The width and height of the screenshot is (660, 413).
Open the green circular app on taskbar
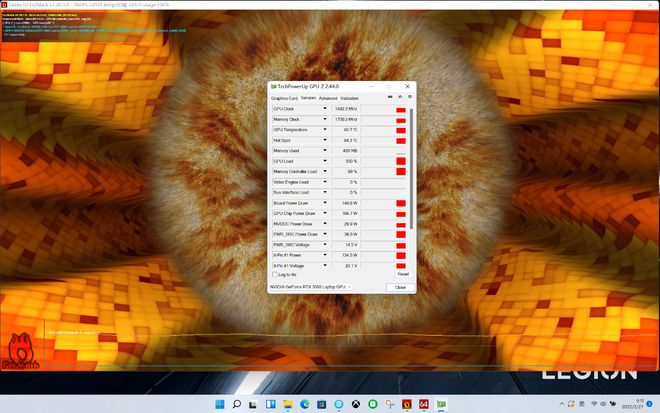pyautogui.click(x=373, y=404)
